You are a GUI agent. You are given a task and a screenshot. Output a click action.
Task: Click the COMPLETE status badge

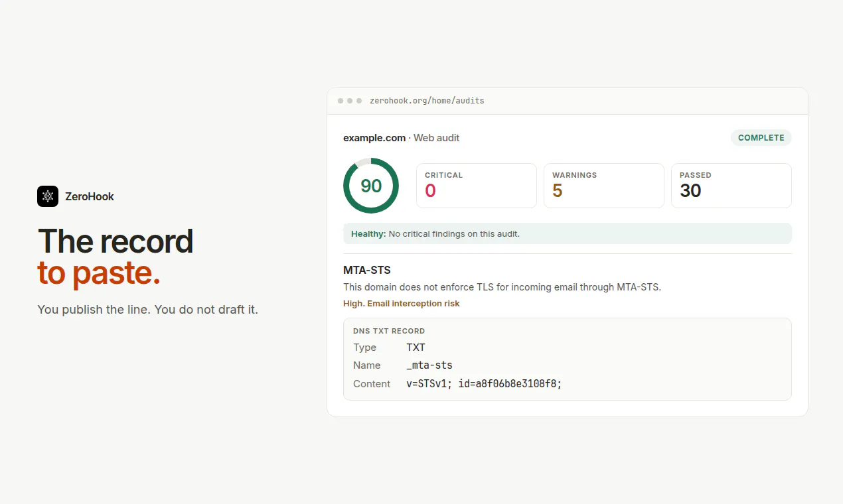(x=761, y=138)
